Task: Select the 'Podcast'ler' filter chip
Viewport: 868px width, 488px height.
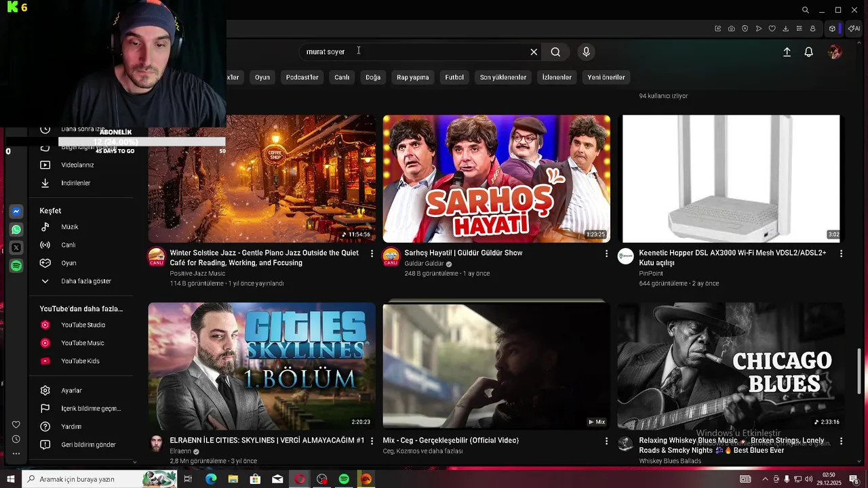Action: click(x=302, y=77)
